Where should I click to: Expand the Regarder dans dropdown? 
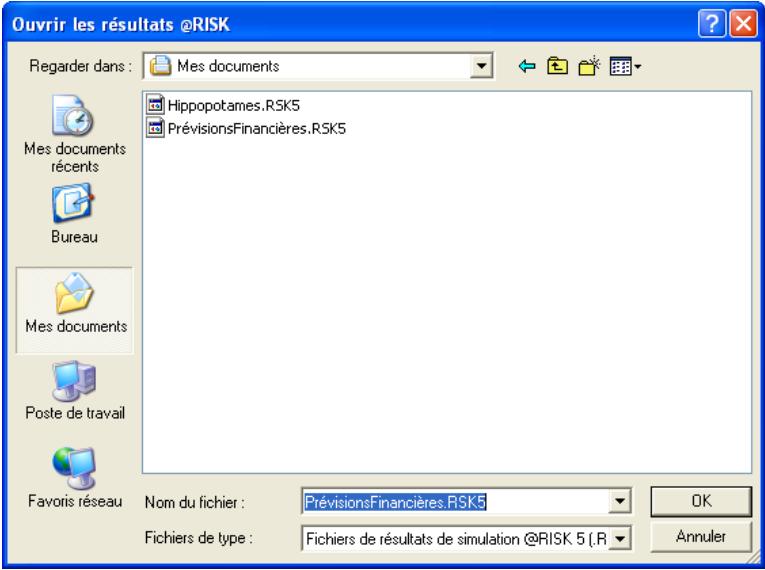coord(484,68)
